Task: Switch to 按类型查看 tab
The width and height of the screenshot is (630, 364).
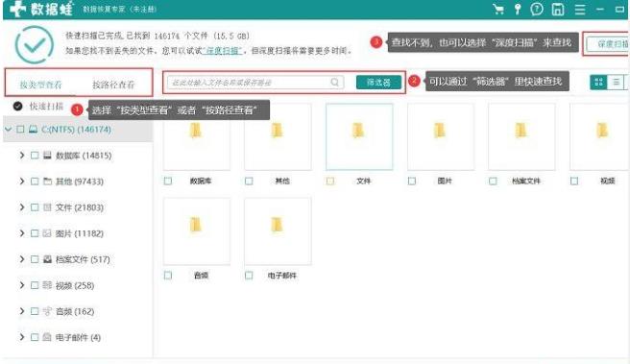Action: click(40, 85)
